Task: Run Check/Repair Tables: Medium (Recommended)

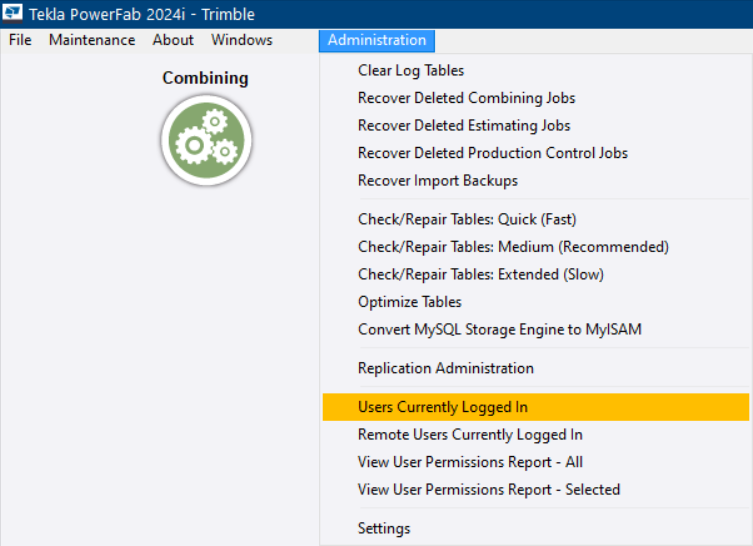Action: [x=513, y=246]
